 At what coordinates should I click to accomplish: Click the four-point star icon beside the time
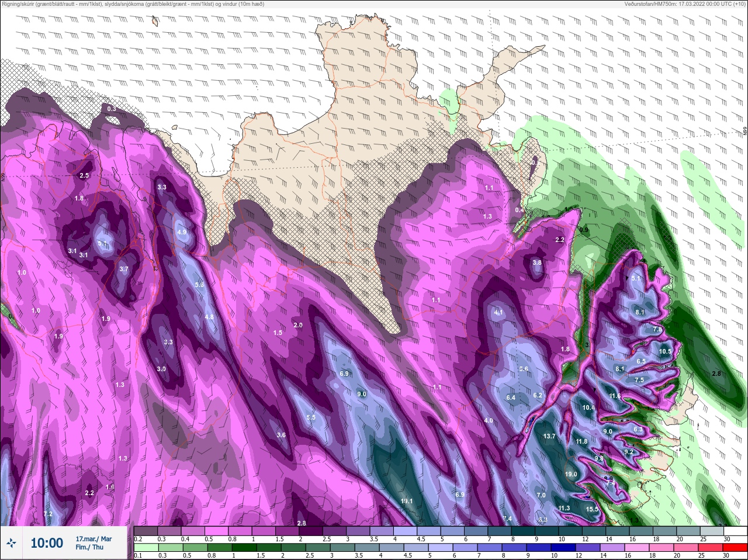coord(11,543)
